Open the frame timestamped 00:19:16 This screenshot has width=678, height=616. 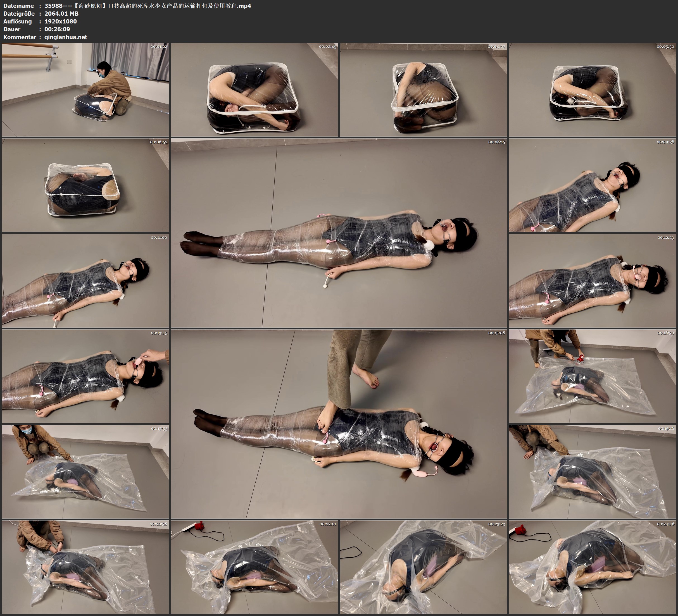(x=592, y=472)
